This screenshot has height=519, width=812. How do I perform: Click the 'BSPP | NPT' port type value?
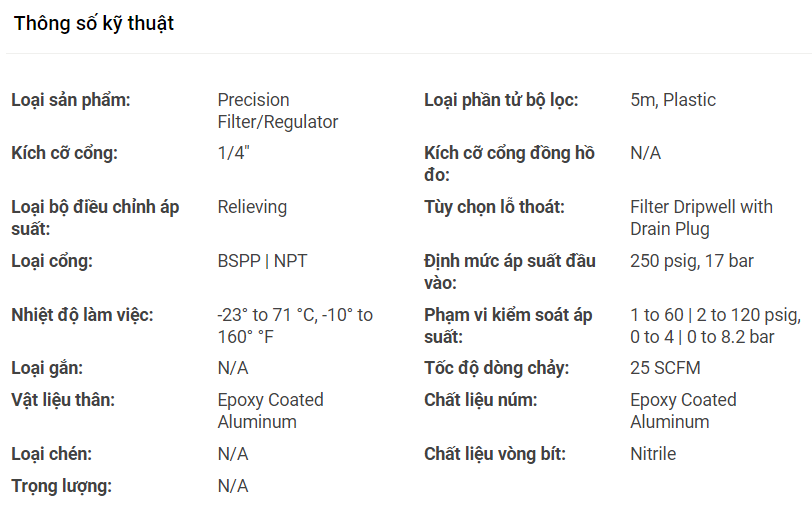(x=262, y=261)
